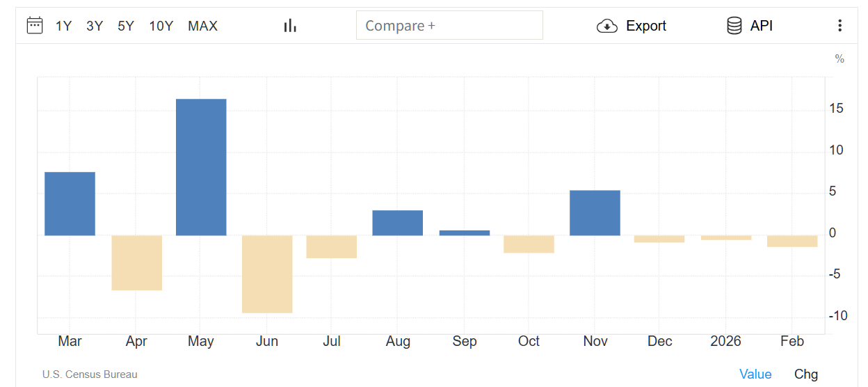Switch chart to Chg view
Viewport: 868px width, 387px height.
click(806, 374)
